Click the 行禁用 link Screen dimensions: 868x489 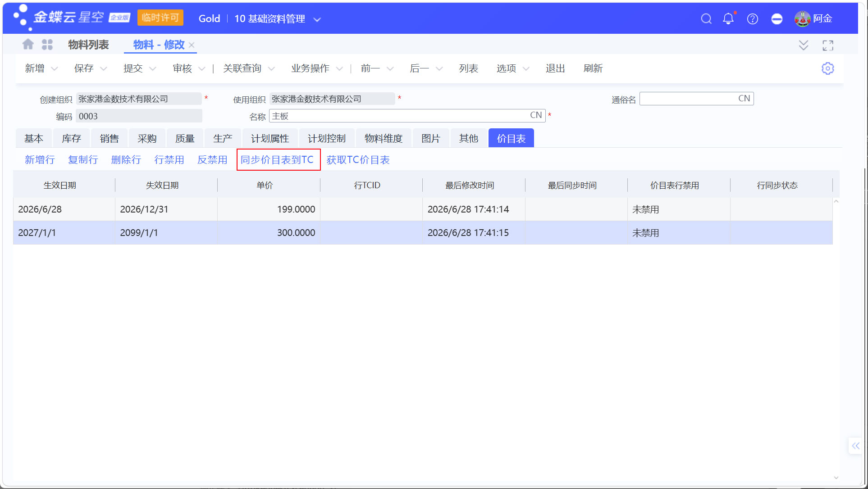coord(169,160)
